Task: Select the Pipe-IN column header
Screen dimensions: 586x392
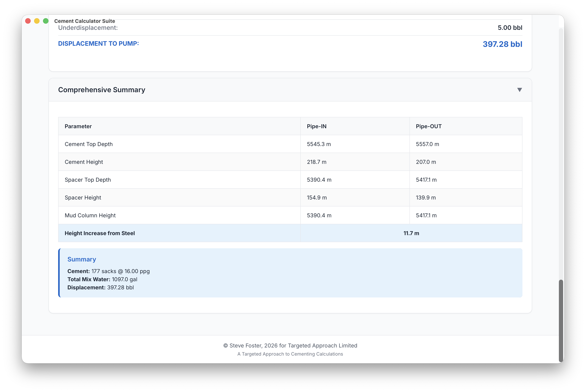Action: coord(316,126)
